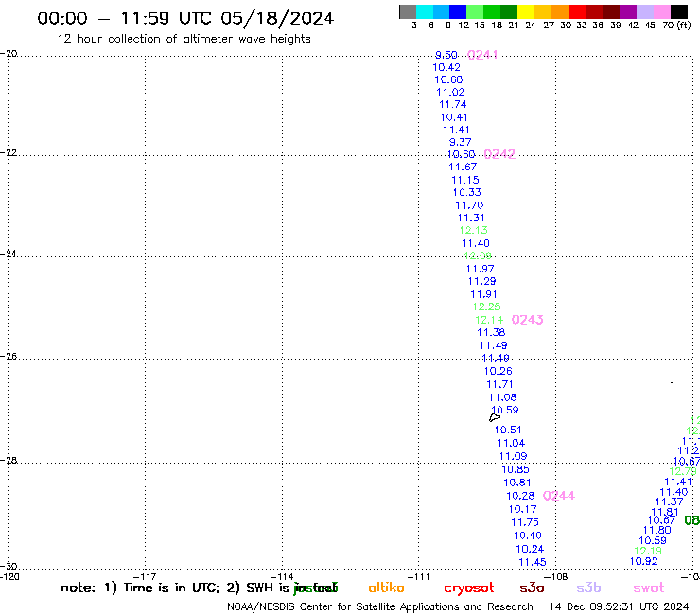This screenshot has width=700, height=615.
Task: Click the wave height value 11.97
Action: pos(480,269)
